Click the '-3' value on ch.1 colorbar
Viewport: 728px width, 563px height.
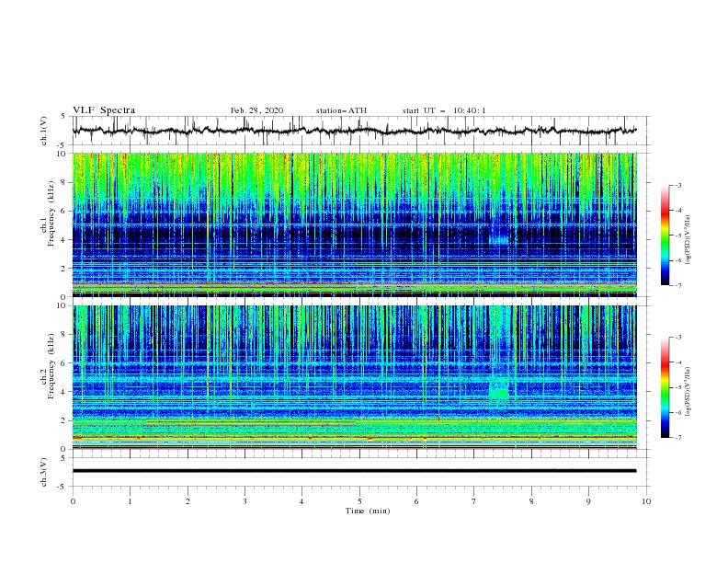click(x=678, y=185)
